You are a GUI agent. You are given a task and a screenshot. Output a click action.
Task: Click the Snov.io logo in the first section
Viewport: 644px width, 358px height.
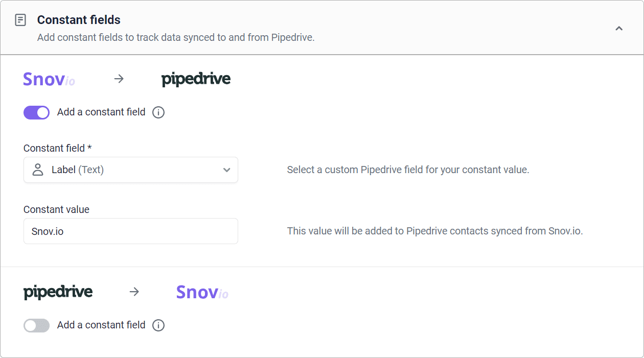[x=49, y=79]
